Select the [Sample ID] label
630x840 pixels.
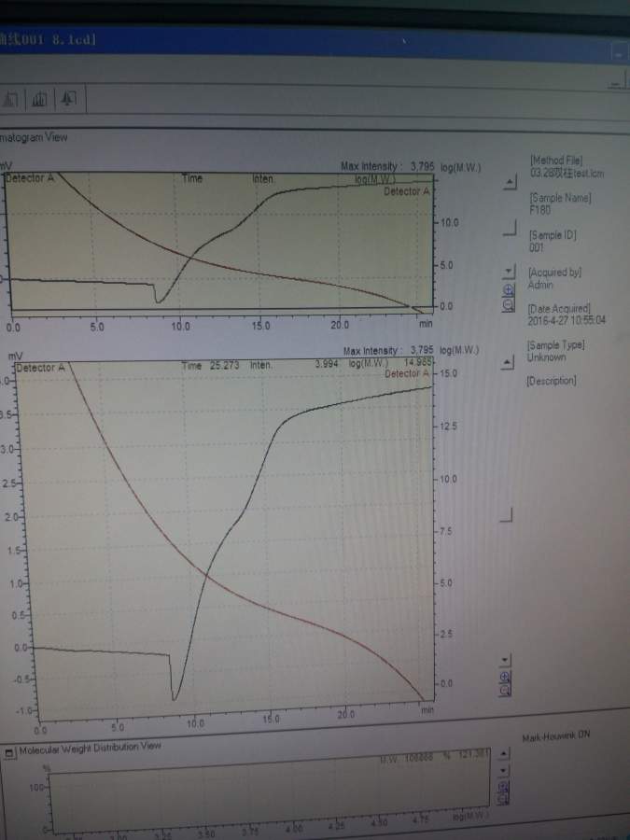coord(553,234)
